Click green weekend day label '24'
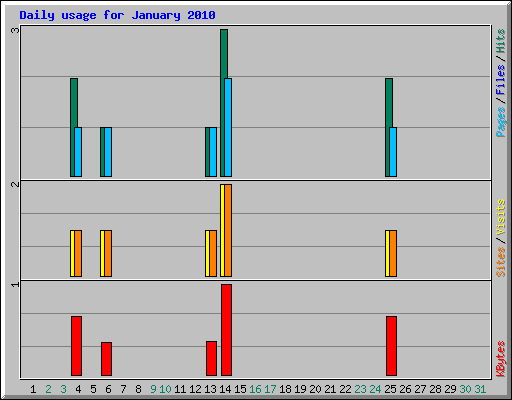 [x=375, y=389]
